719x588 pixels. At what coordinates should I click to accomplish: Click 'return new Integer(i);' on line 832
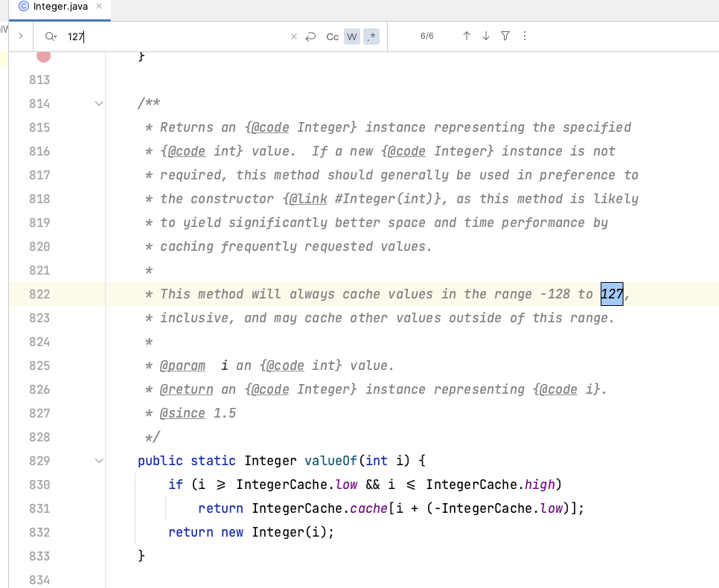coord(252,532)
